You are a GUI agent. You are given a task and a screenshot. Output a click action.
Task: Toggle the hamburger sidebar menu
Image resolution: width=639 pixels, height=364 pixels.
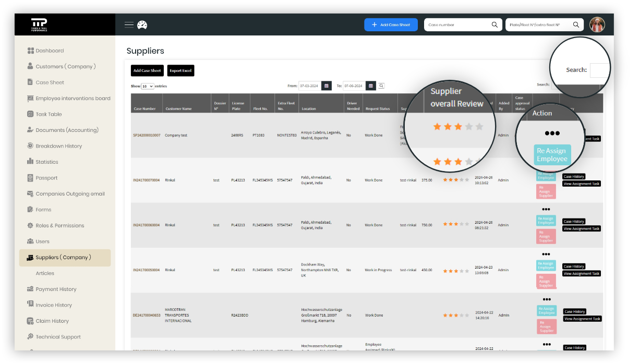[129, 25]
